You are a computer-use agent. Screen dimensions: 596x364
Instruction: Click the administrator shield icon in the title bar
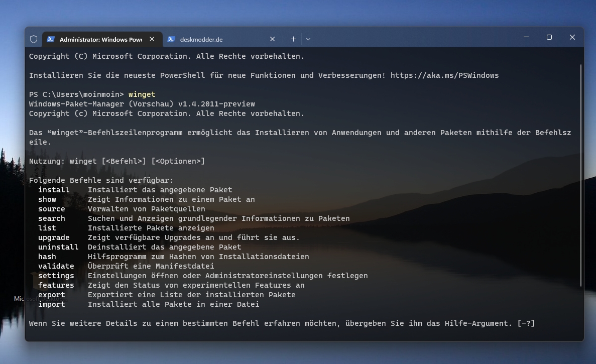[x=34, y=39]
